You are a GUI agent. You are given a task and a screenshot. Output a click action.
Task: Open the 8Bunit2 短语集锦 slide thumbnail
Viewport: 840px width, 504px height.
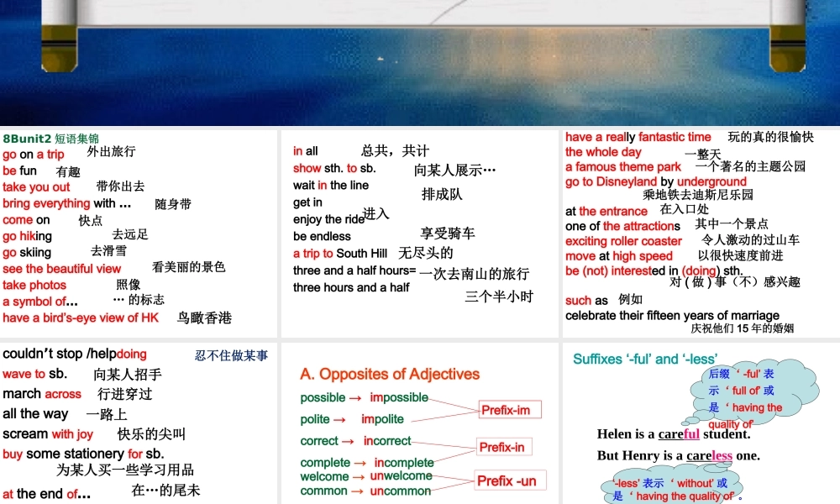[x=139, y=233]
